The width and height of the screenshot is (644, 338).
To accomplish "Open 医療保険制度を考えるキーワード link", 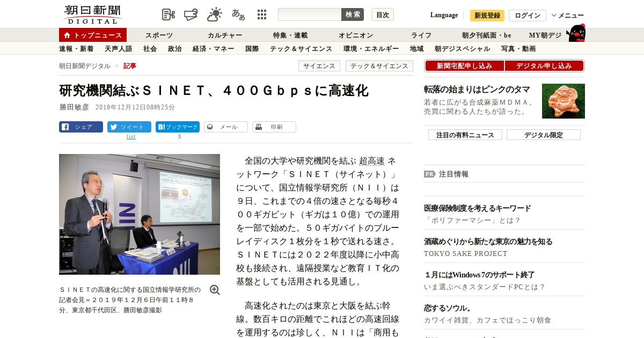I will tap(478, 208).
